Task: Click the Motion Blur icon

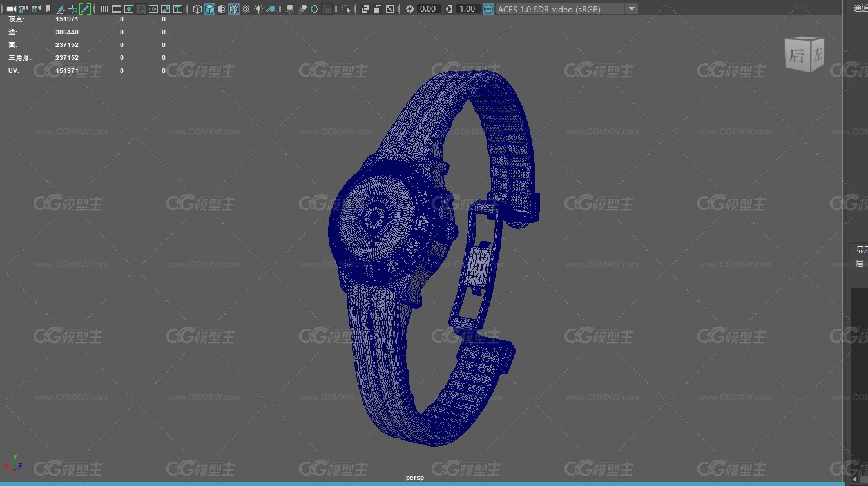Action: [302, 9]
